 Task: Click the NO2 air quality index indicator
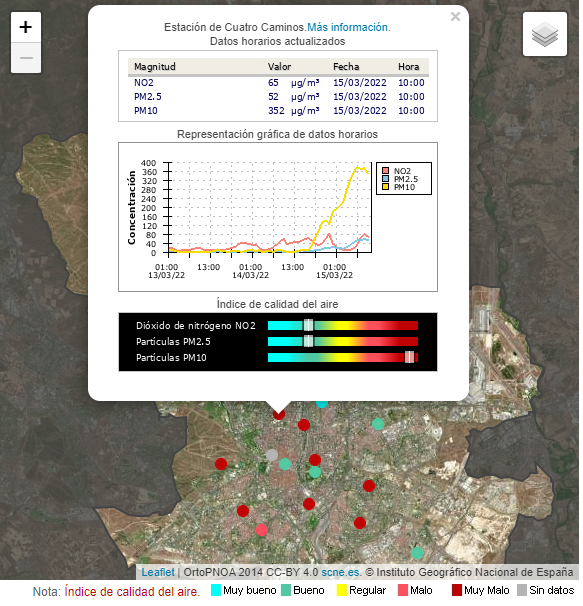308,325
